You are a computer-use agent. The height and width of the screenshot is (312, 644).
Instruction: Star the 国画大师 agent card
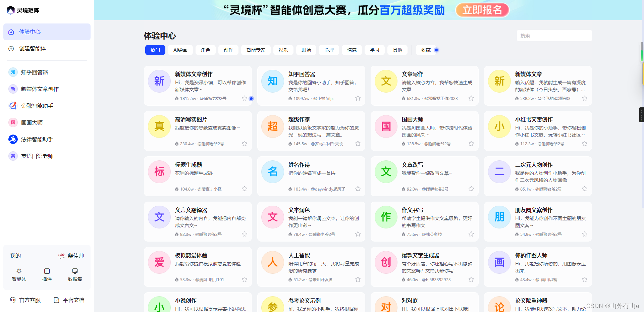coord(471,143)
